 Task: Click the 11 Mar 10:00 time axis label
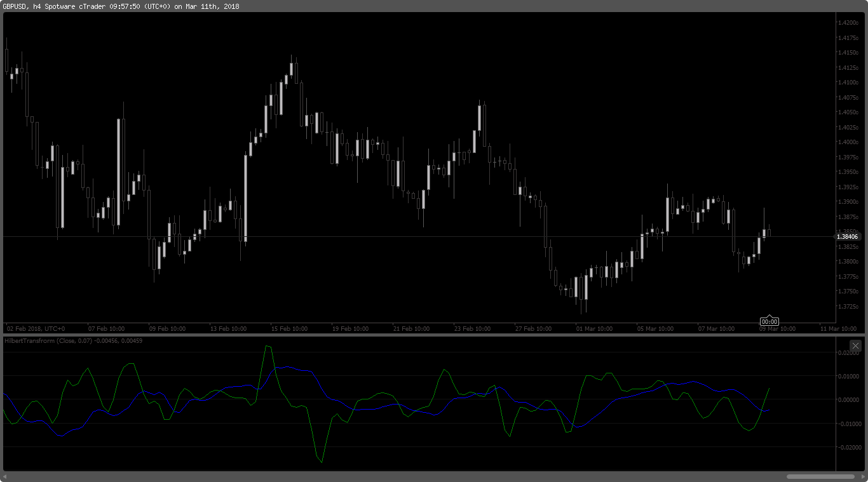coord(838,329)
